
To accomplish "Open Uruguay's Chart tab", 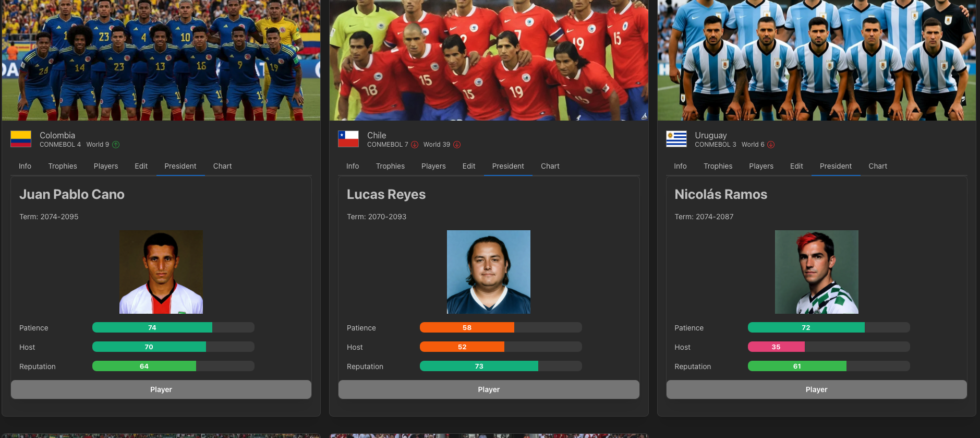I will coord(878,166).
